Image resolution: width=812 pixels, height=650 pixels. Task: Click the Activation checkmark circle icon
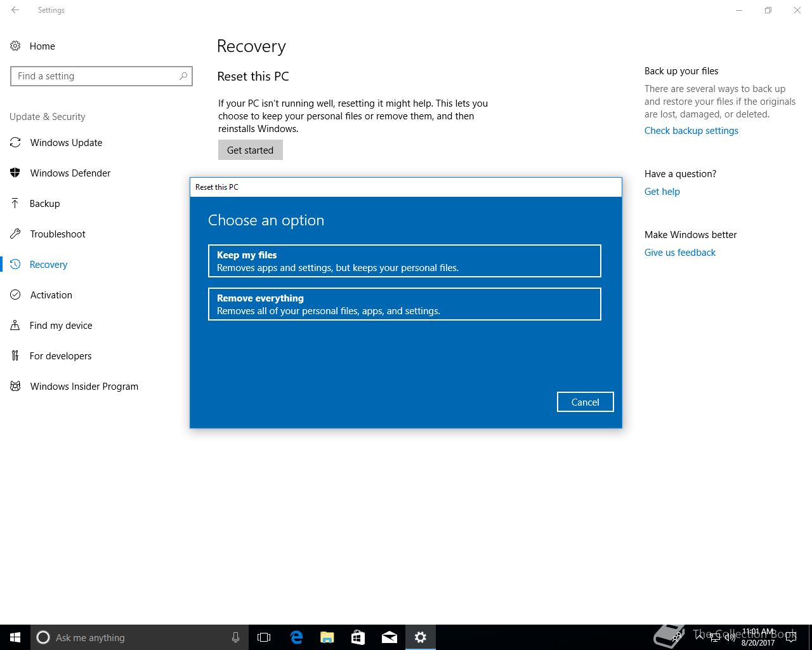15,295
